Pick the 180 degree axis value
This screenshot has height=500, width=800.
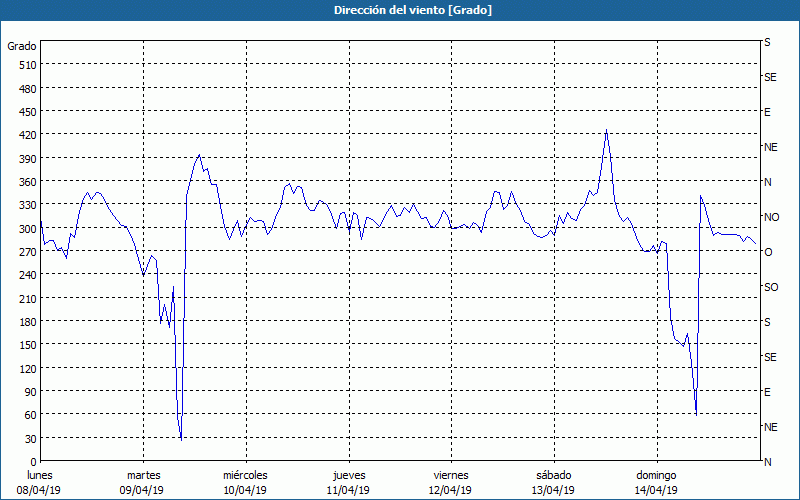point(28,322)
